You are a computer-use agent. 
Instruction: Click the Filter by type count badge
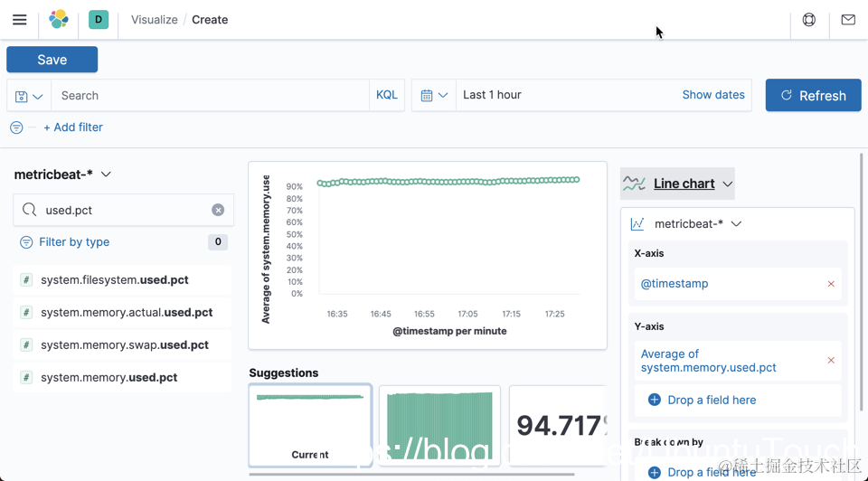point(218,242)
